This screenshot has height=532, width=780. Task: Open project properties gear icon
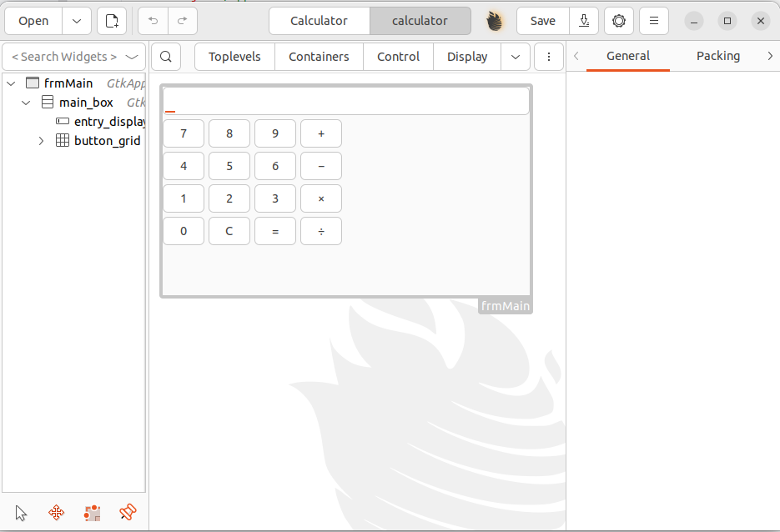click(619, 21)
